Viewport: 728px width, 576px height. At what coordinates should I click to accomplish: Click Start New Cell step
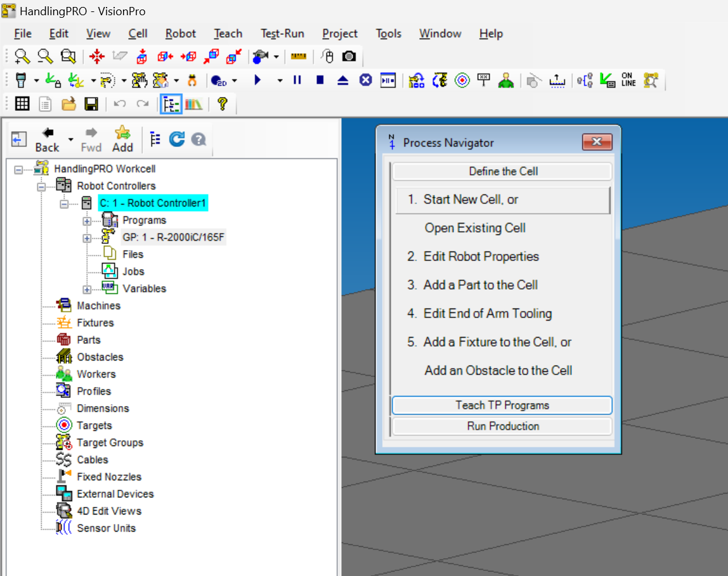[x=503, y=200]
